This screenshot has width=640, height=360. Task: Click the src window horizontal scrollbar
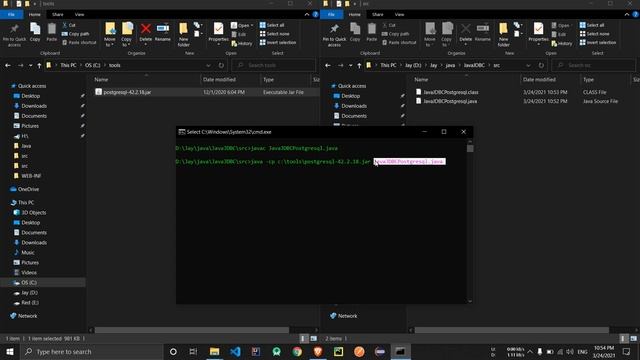click(x=512, y=330)
